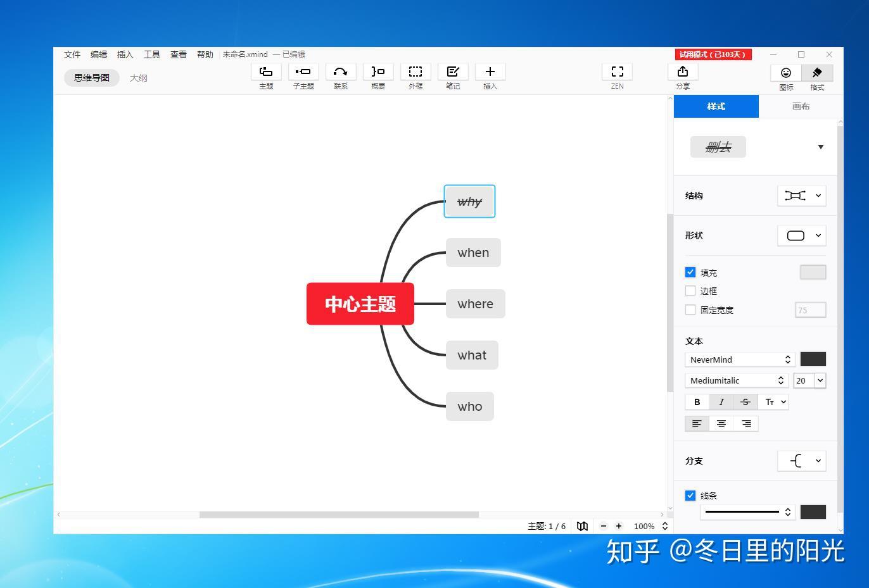Click the 主题 (Topic) toolbar icon
This screenshot has height=588, width=869.
click(x=266, y=72)
